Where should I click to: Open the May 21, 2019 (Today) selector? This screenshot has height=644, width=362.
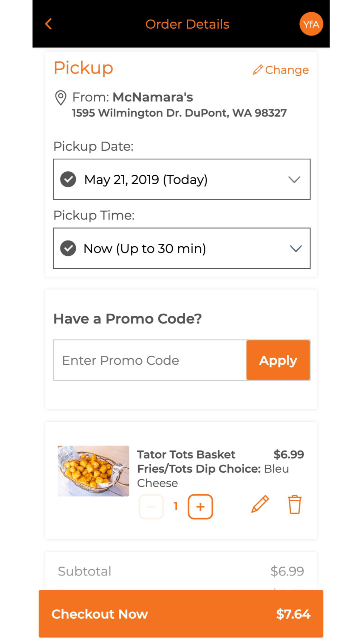point(146,179)
